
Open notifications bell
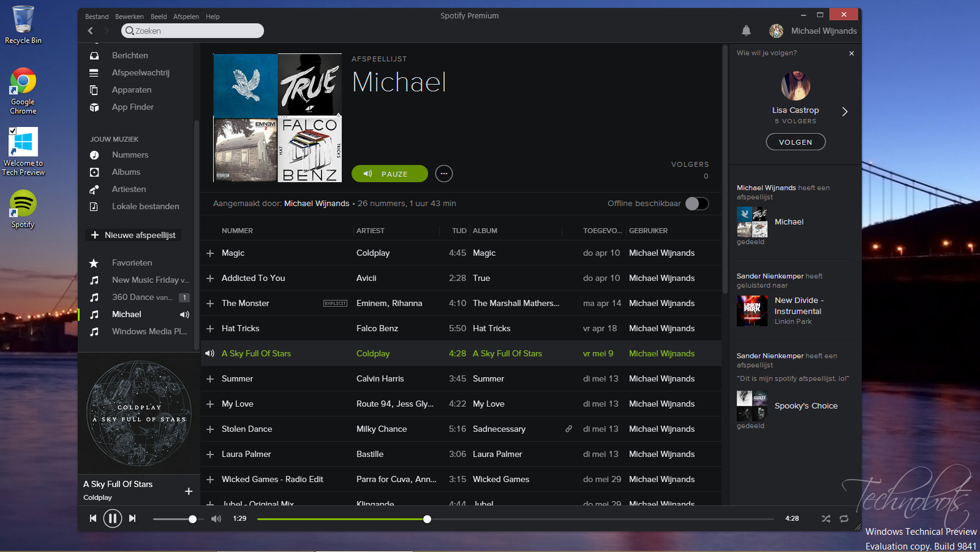[x=746, y=31]
